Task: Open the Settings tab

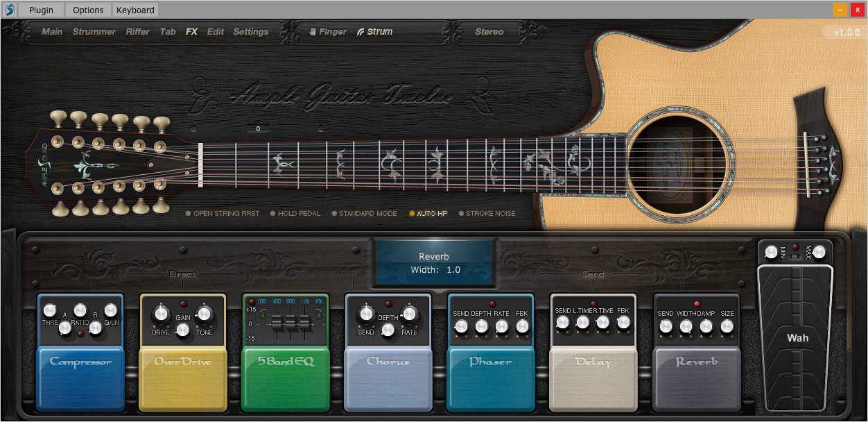Action: pos(251,31)
